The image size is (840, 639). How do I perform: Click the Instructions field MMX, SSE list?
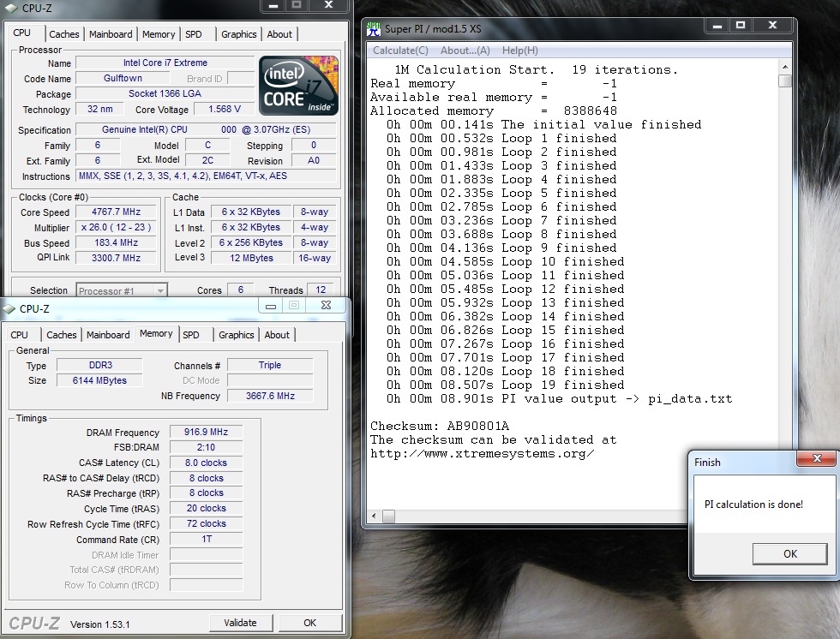click(207, 176)
